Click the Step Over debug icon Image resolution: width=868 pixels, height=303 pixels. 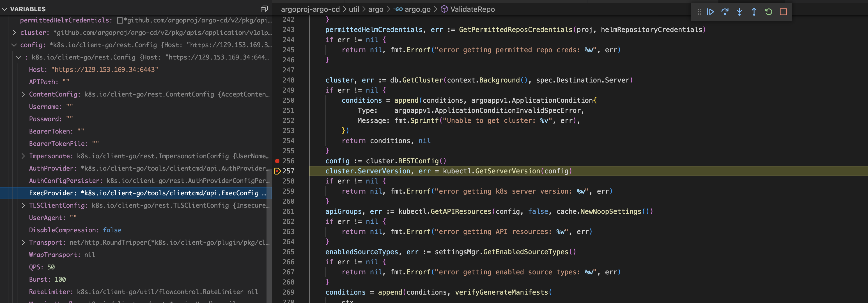click(x=725, y=12)
